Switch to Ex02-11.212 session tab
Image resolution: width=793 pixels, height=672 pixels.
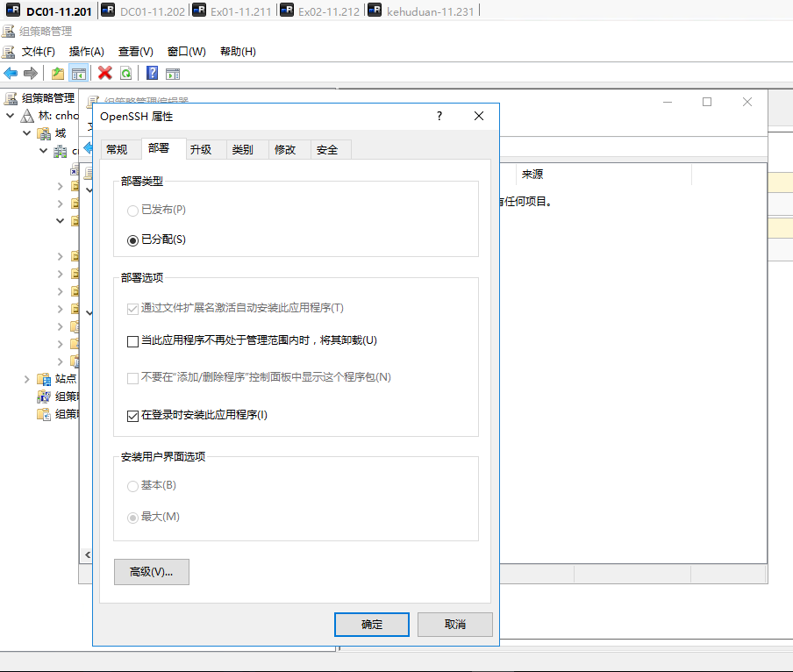point(320,11)
